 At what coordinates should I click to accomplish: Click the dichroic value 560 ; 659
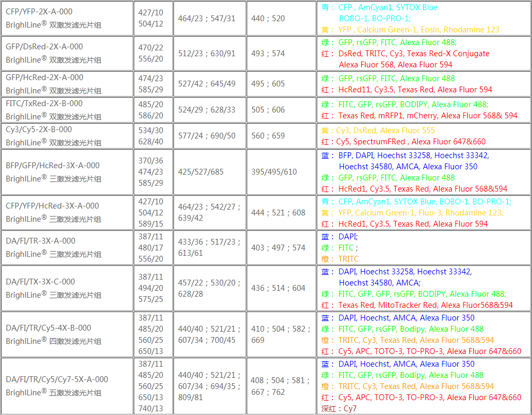coord(268,136)
